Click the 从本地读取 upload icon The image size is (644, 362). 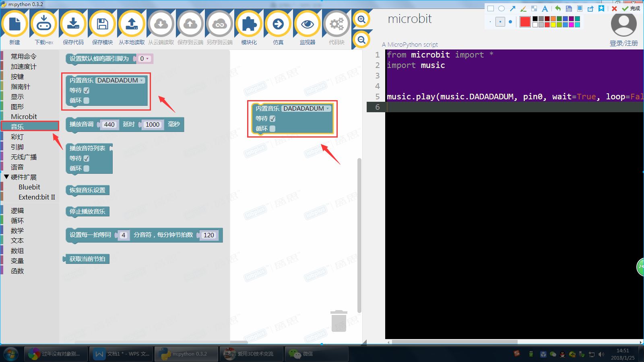pyautogui.click(x=132, y=24)
